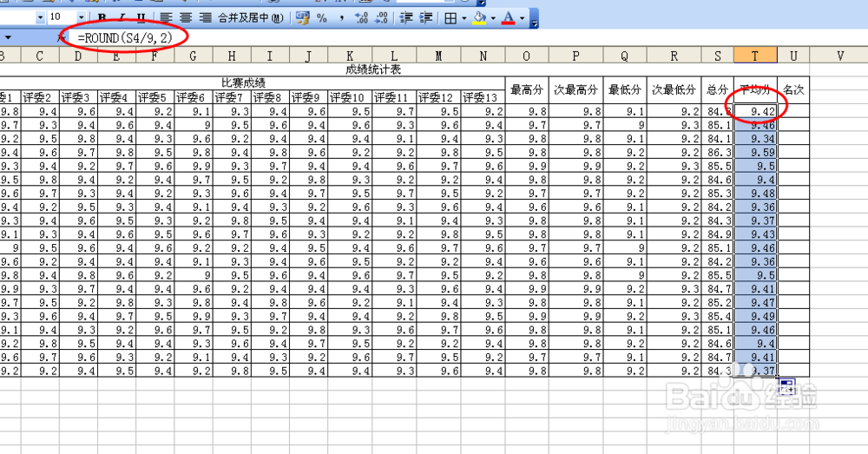
Task: Apply comma style number format
Action: point(341,17)
